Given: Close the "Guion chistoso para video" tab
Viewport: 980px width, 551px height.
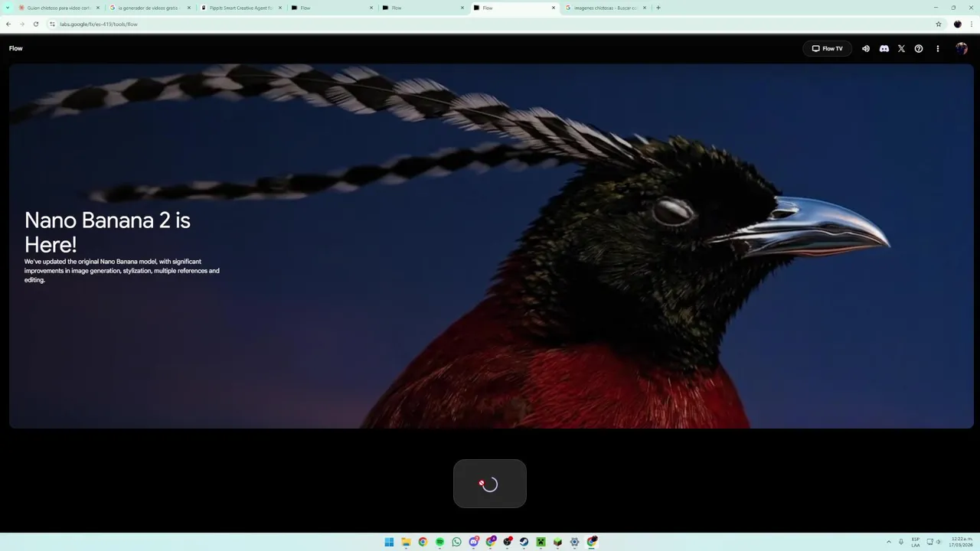Looking at the screenshot, I should 98,8.
